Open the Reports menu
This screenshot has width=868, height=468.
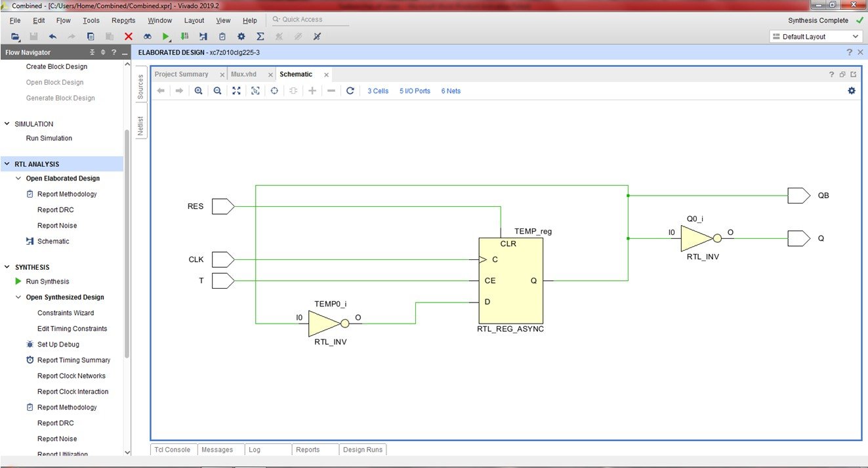(x=123, y=20)
